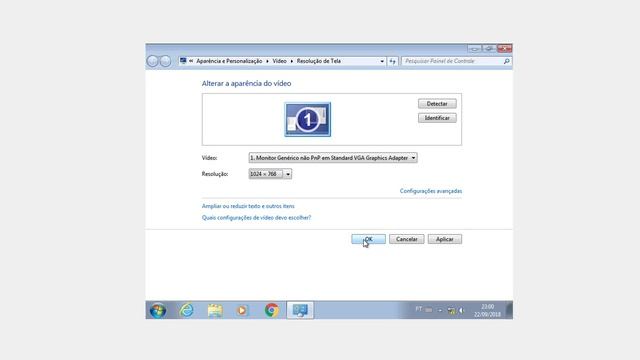This screenshot has height=360, width=640.
Task: Click the PT language indicator
Action: pyautogui.click(x=418, y=309)
